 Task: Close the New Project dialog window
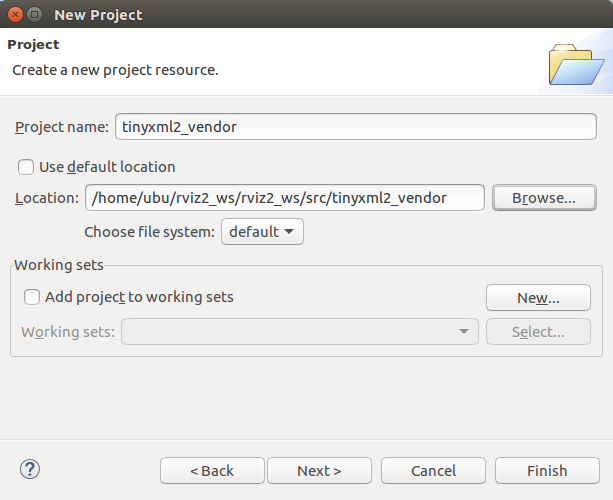pos(14,15)
